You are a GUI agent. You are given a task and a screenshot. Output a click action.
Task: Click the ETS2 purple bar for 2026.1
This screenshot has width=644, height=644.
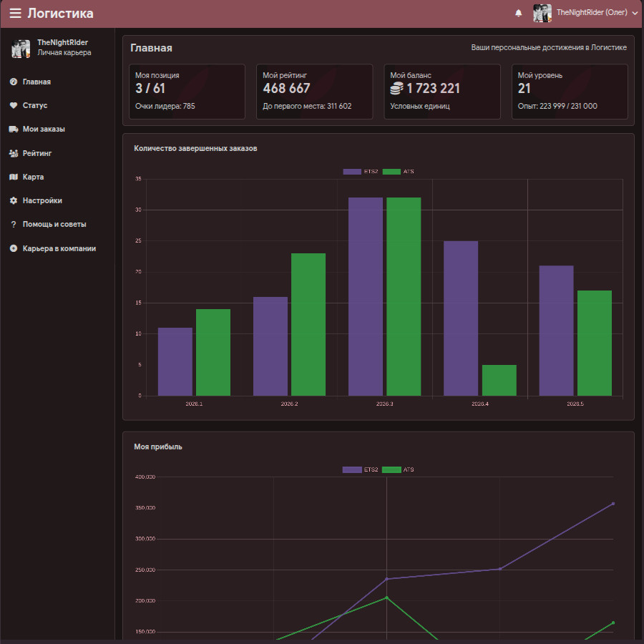pyautogui.click(x=175, y=362)
